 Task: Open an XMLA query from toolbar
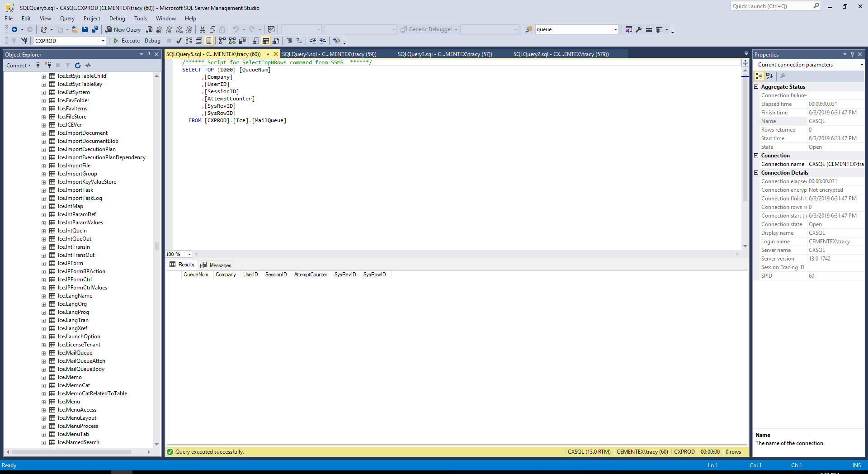(179, 29)
